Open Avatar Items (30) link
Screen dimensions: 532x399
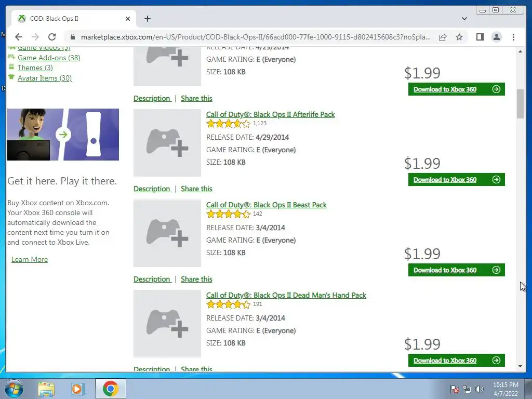(45, 78)
